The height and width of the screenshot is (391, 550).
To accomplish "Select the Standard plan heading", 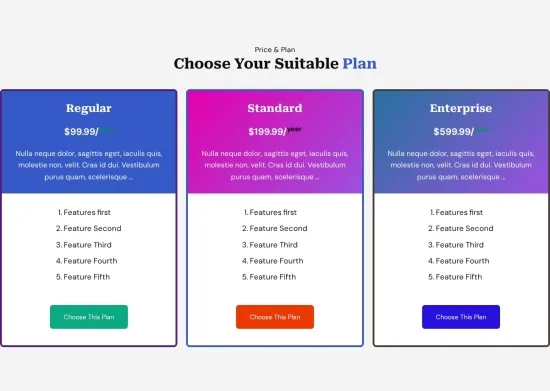I will [275, 108].
